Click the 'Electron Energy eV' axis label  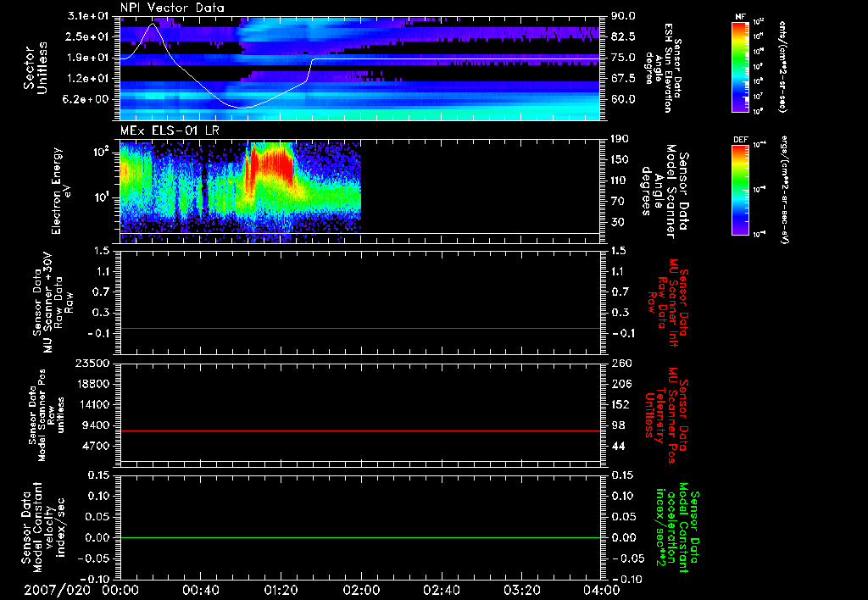point(62,191)
